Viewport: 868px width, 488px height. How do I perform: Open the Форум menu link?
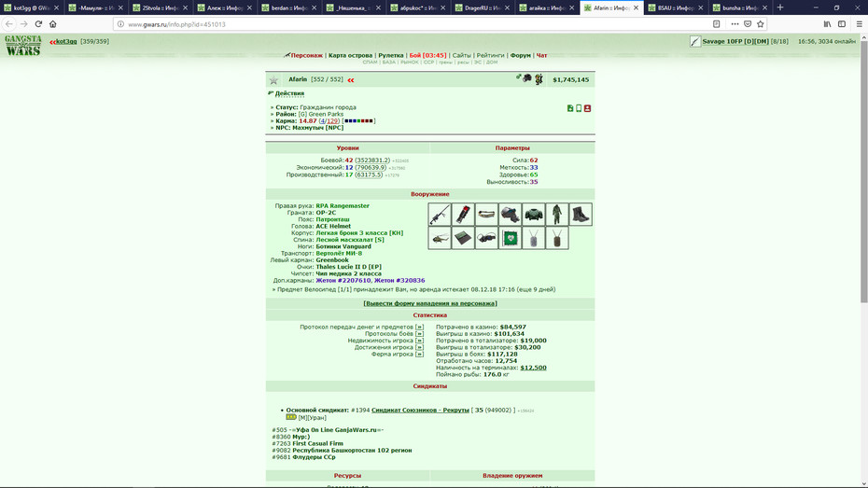521,55
